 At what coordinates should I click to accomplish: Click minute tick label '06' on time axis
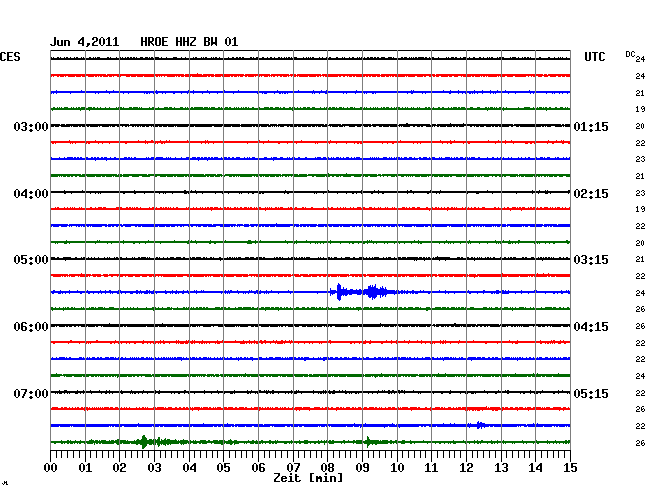[x=258, y=468]
